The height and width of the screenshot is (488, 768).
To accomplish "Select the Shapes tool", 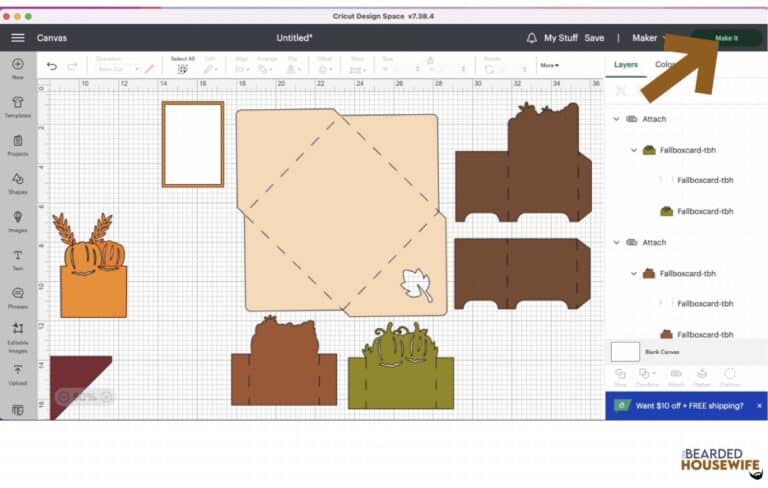I will tap(17, 181).
